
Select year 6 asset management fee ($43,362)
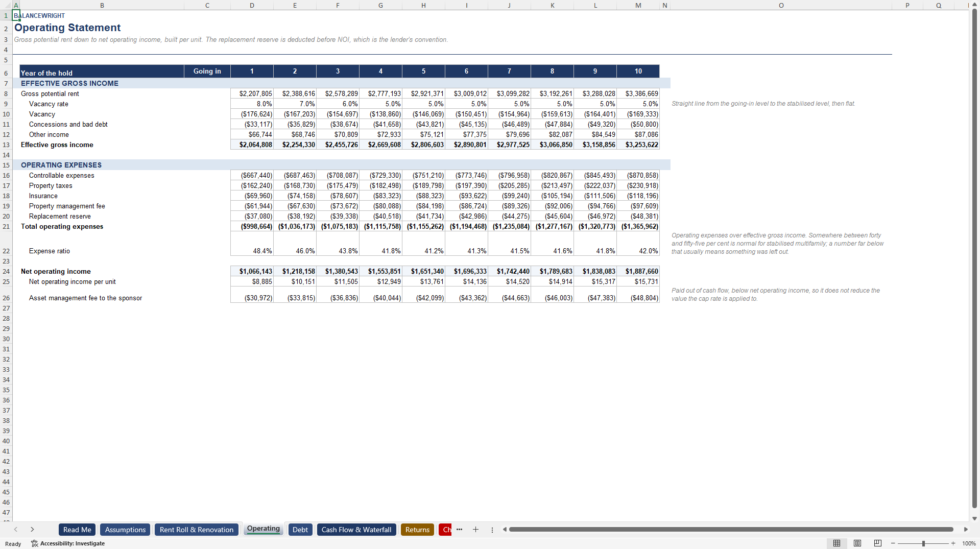pyautogui.click(x=466, y=295)
